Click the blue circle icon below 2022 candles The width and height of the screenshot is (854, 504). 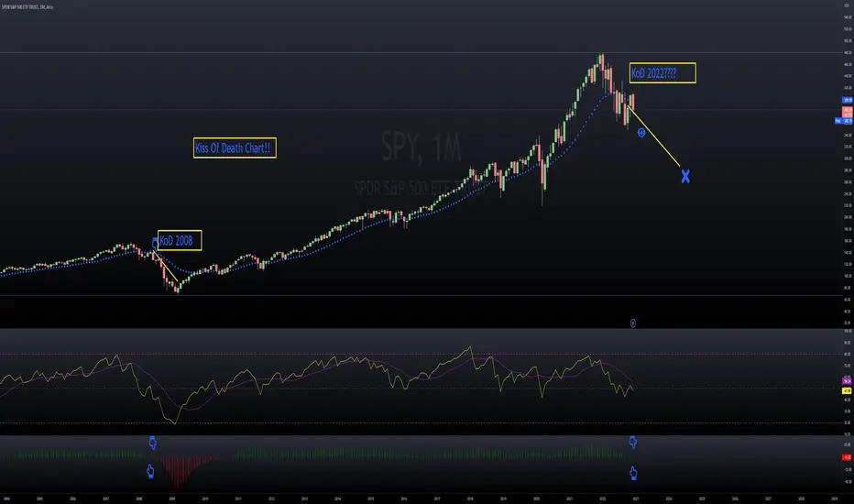click(641, 132)
